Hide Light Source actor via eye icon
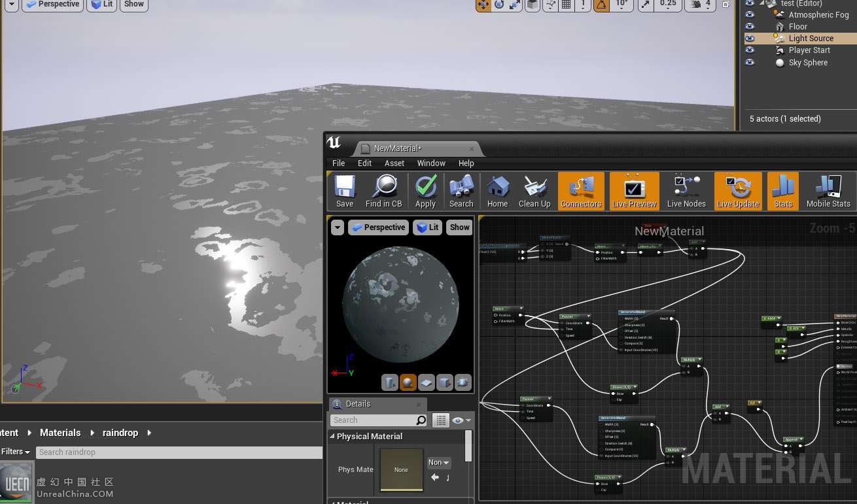This screenshot has width=857, height=504. click(x=750, y=39)
